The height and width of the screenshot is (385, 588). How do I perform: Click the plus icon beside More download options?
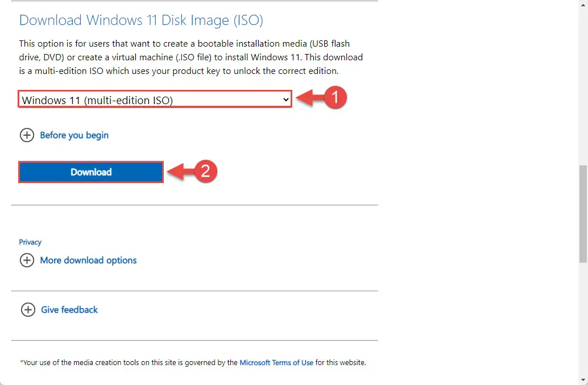(x=27, y=260)
